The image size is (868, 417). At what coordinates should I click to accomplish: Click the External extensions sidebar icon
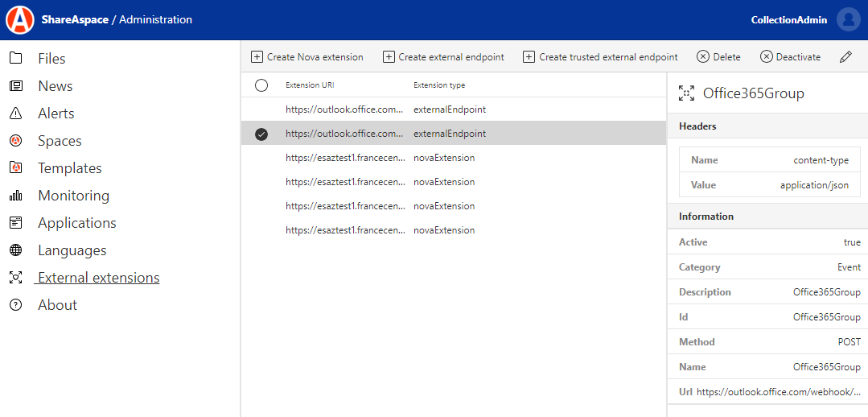tap(15, 278)
